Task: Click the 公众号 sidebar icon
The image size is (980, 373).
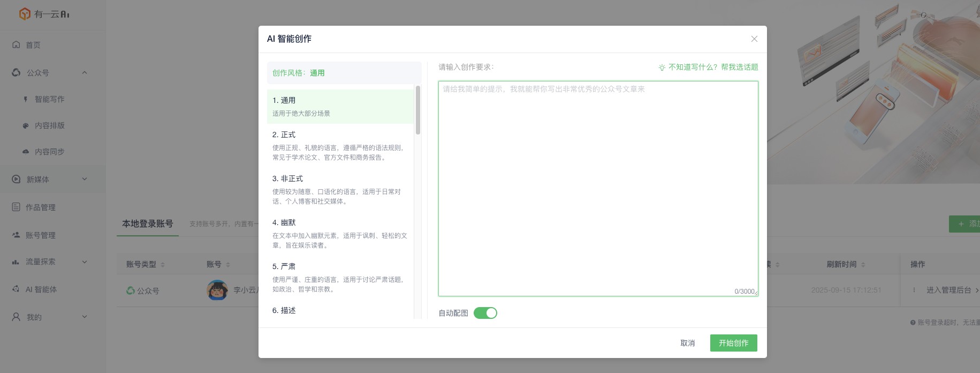Action: coord(16,72)
